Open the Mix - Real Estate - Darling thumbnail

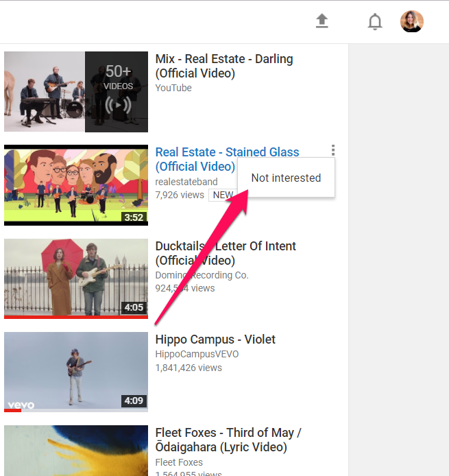click(x=76, y=92)
